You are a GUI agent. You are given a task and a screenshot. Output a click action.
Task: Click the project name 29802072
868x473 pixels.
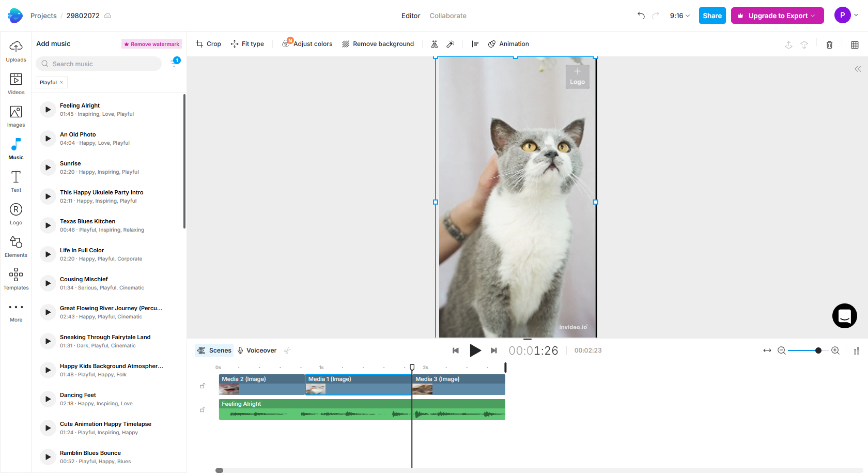83,16
